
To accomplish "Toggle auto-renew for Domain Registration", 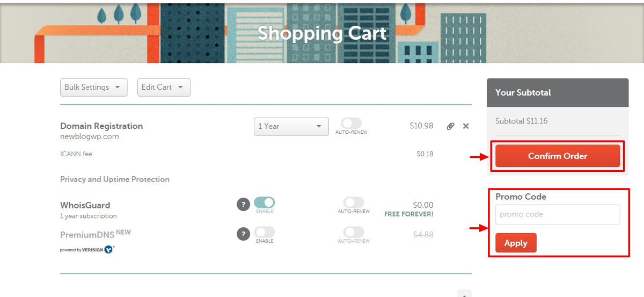I will [352, 124].
